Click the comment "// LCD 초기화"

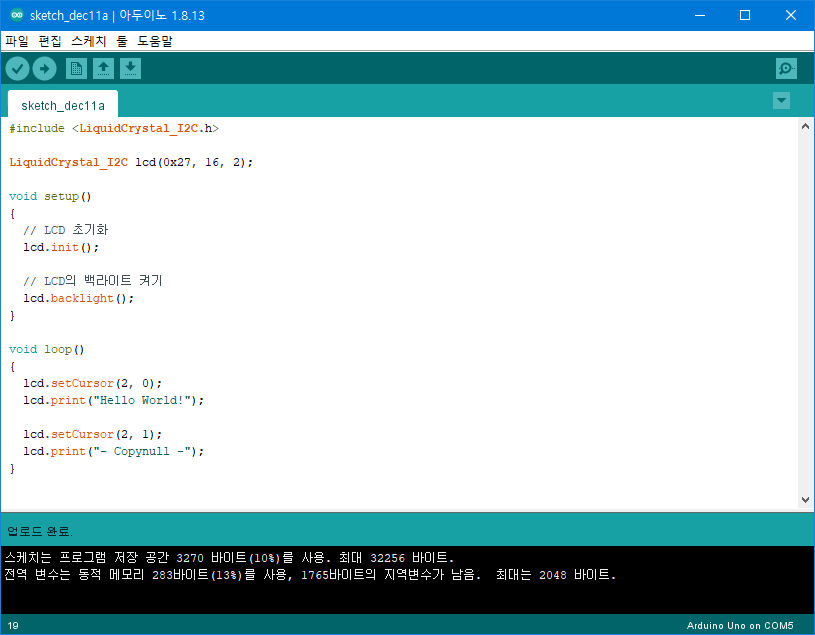pyautogui.click(x=65, y=230)
